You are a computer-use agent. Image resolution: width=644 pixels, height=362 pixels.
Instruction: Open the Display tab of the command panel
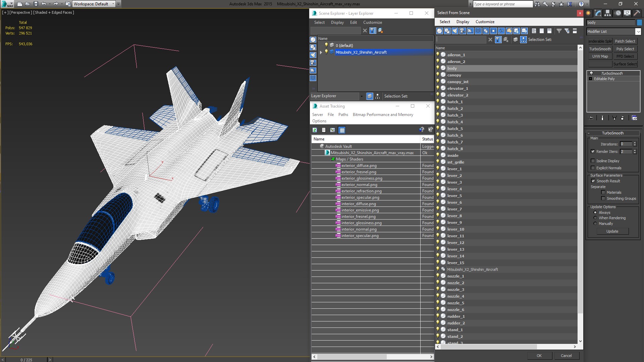[x=627, y=13]
